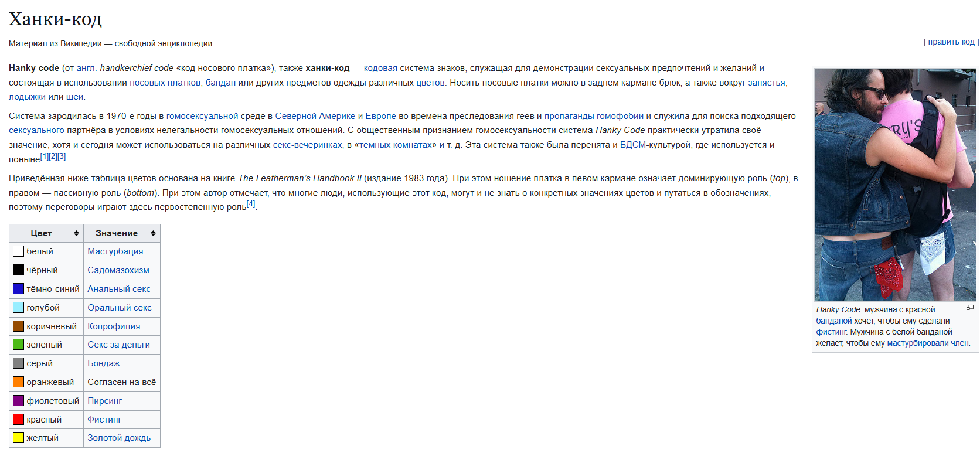Click the brown swatch for коричневый
This screenshot has height=463, width=980.
pyautogui.click(x=19, y=326)
